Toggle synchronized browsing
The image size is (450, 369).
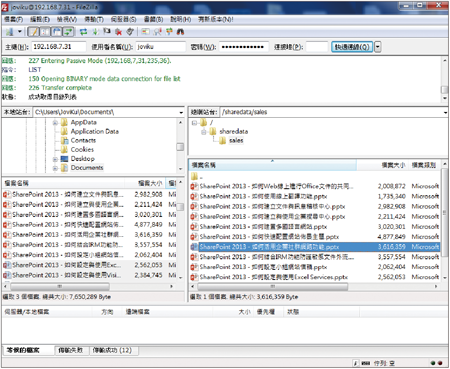coord(169,32)
